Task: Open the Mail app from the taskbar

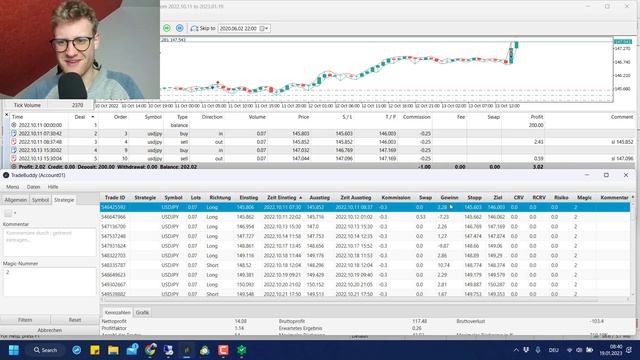Action: (132, 350)
